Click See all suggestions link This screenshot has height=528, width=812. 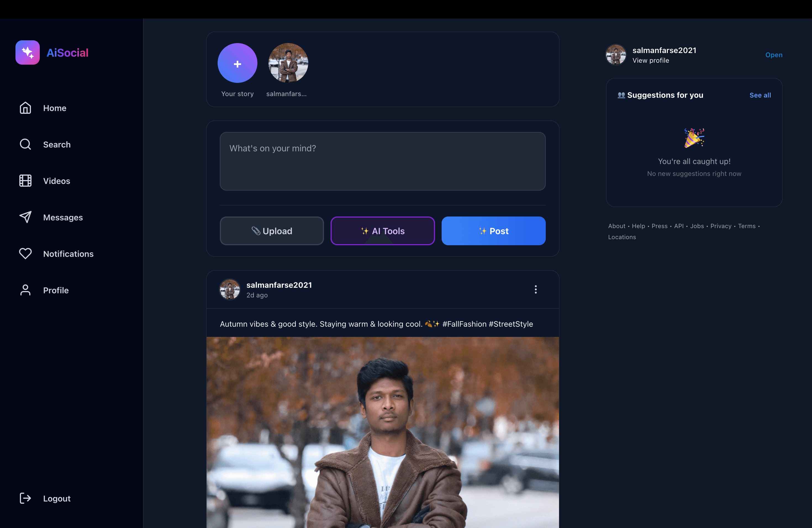(x=760, y=95)
